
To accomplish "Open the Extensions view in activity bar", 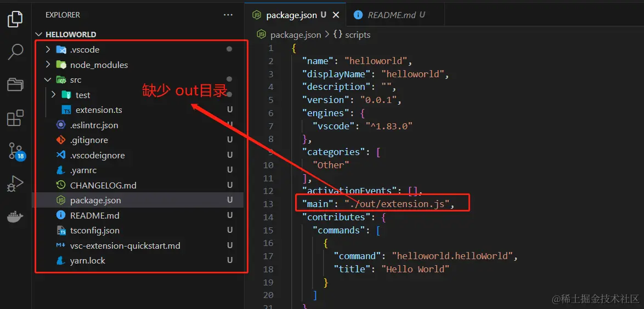I will pos(15,118).
